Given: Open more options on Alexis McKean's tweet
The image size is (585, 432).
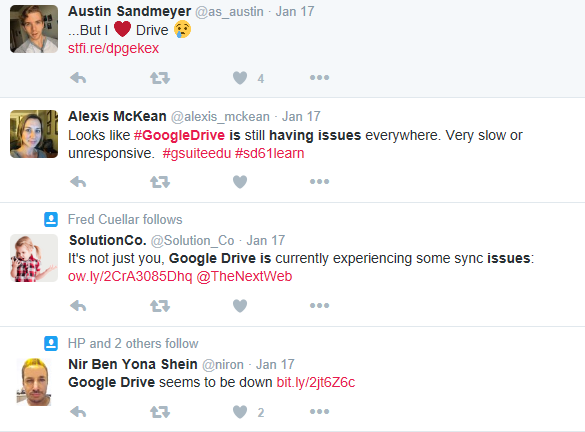Looking at the screenshot, I should [x=319, y=182].
